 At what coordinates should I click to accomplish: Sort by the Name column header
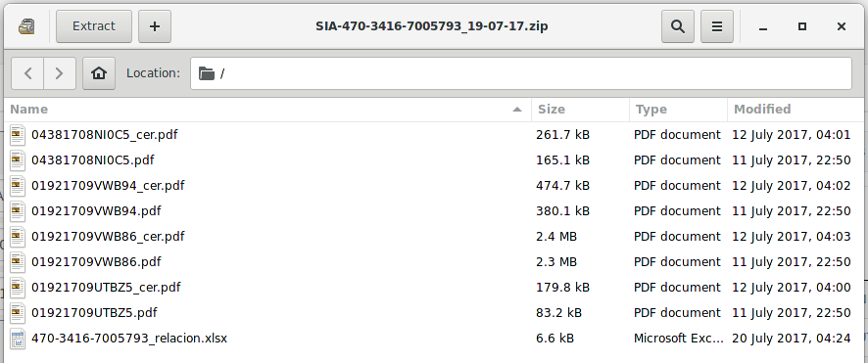tap(267, 110)
